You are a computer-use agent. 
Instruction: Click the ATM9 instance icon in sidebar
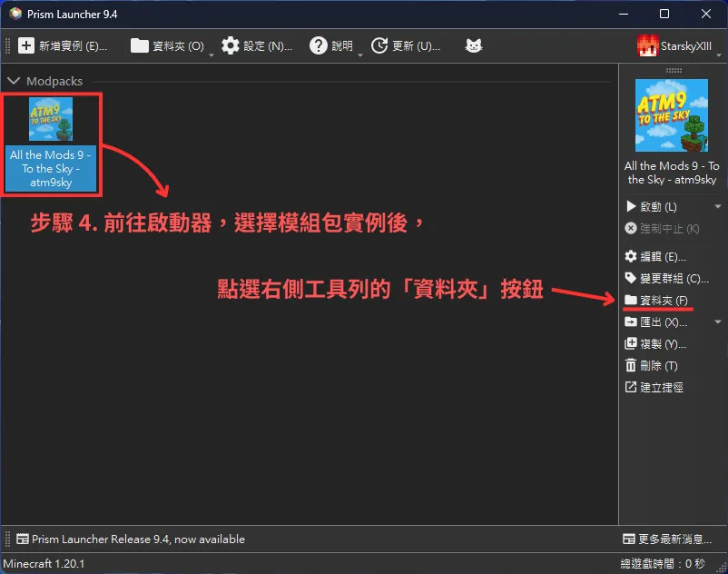point(673,115)
